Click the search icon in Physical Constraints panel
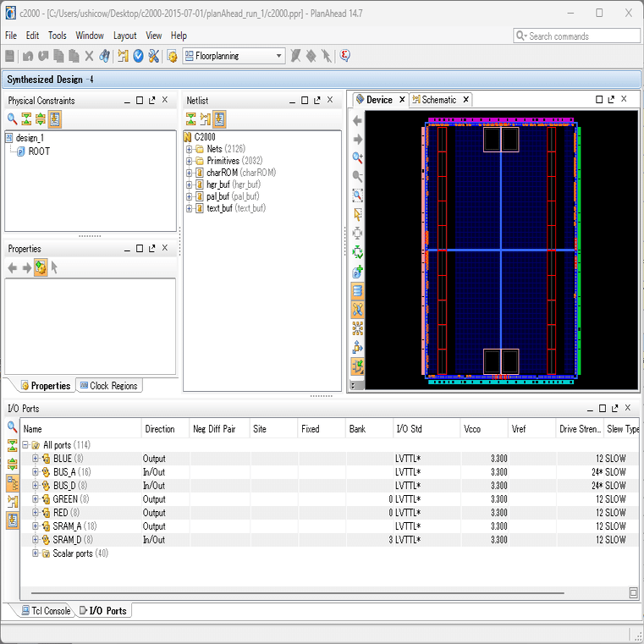 tap(12, 118)
